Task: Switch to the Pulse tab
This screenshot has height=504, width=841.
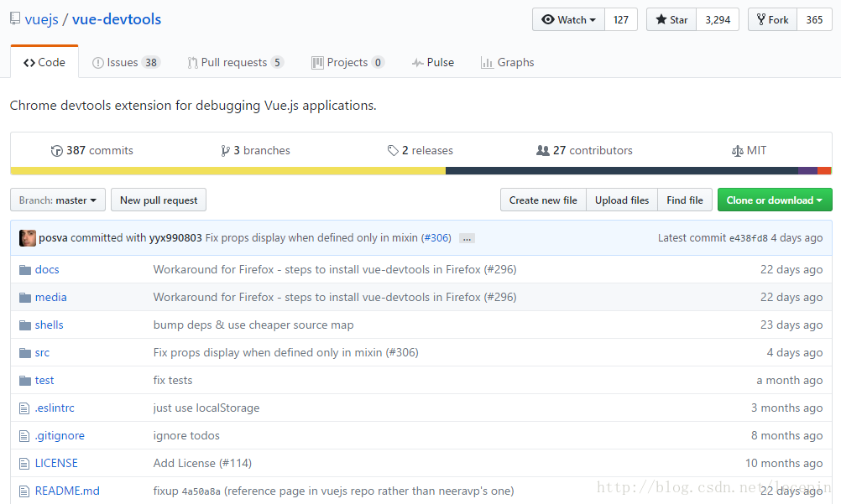Action: point(433,62)
